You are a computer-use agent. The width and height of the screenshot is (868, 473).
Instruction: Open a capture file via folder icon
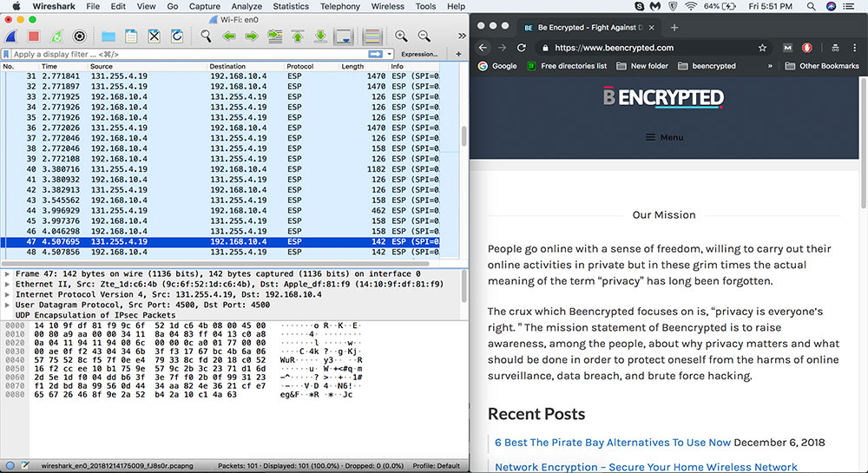tap(108, 36)
